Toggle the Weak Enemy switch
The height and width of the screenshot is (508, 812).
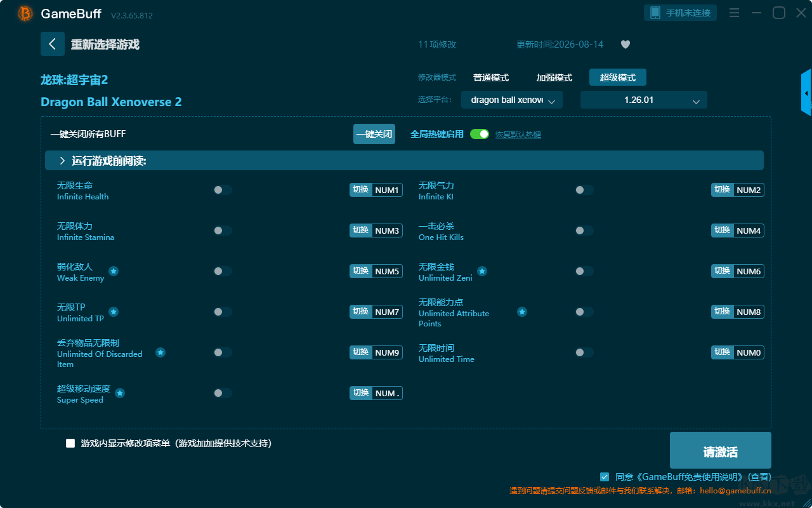(x=223, y=271)
